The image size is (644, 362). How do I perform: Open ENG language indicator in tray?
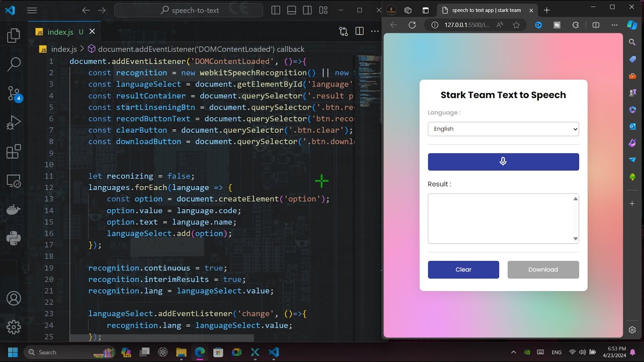[x=556, y=352]
